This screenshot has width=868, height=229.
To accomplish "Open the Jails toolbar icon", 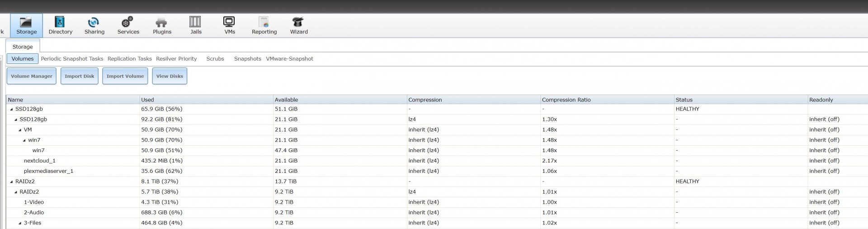I will pyautogui.click(x=196, y=25).
